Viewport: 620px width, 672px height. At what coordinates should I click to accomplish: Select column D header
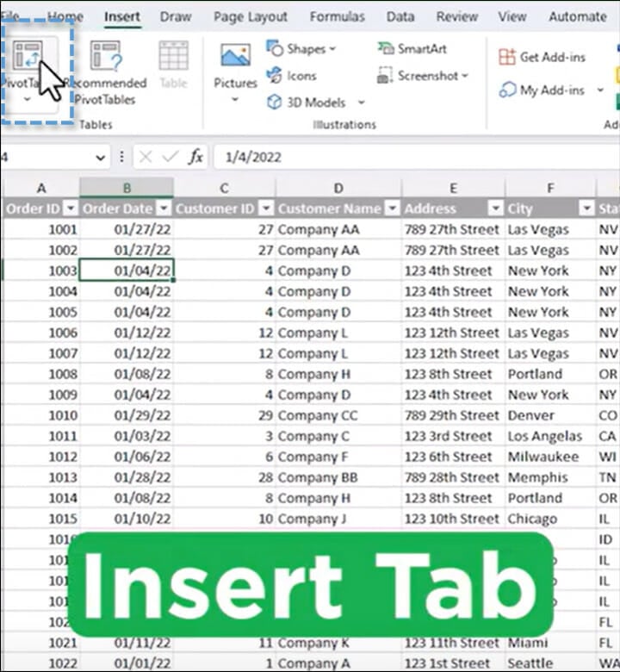pyautogui.click(x=338, y=188)
